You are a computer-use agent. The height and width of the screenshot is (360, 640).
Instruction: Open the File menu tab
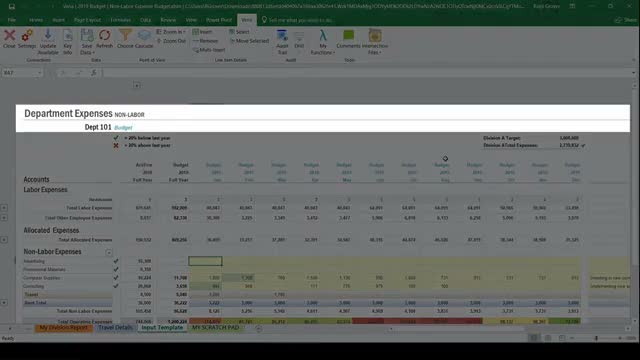(x=11, y=20)
